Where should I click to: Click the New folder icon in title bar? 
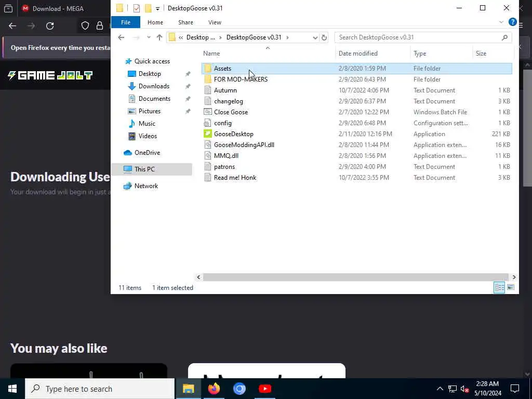(148, 8)
